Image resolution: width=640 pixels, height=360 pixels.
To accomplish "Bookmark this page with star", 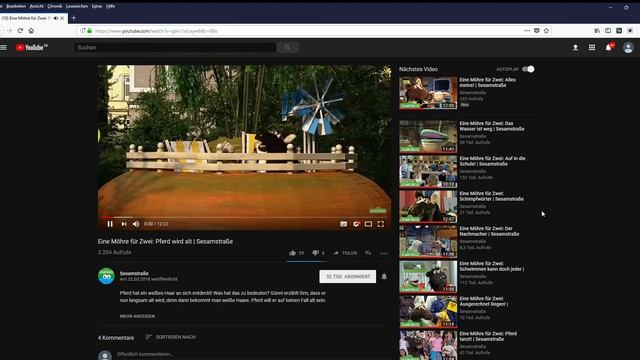I will click(x=546, y=31).
